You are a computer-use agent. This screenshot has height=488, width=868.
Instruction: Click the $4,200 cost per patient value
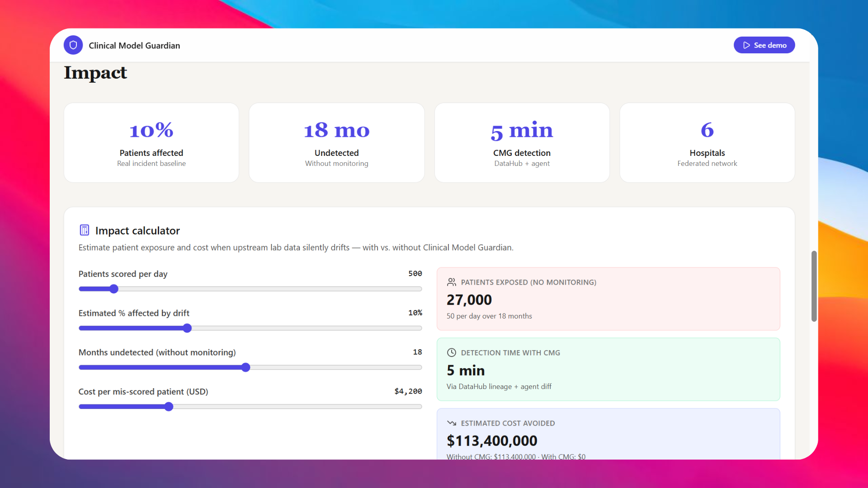408,392
